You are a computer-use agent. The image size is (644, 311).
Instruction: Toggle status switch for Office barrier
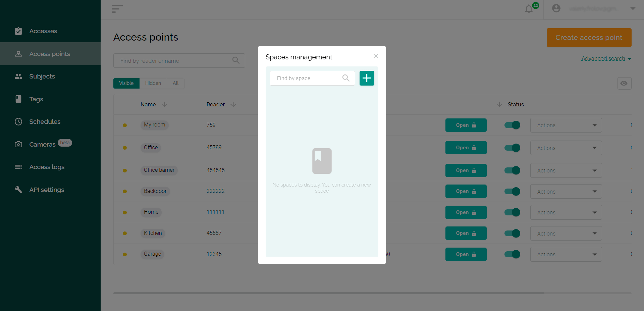[x=512, y=170]
